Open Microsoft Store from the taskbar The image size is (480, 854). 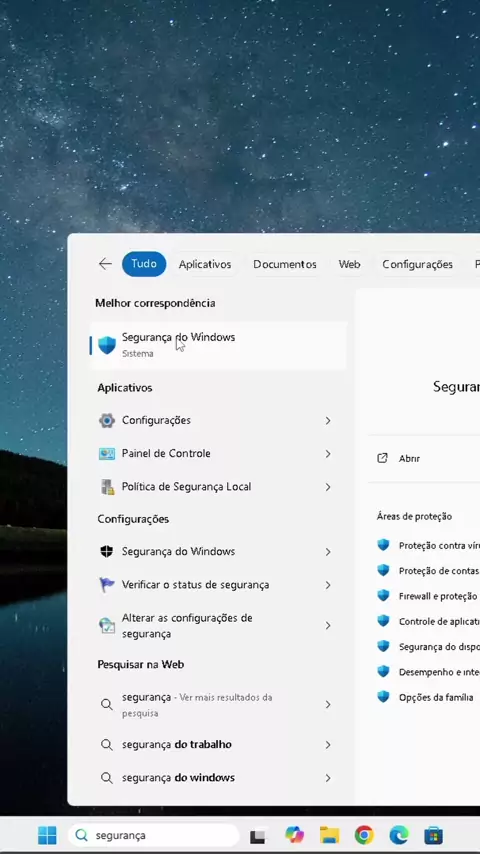point(434,835)
